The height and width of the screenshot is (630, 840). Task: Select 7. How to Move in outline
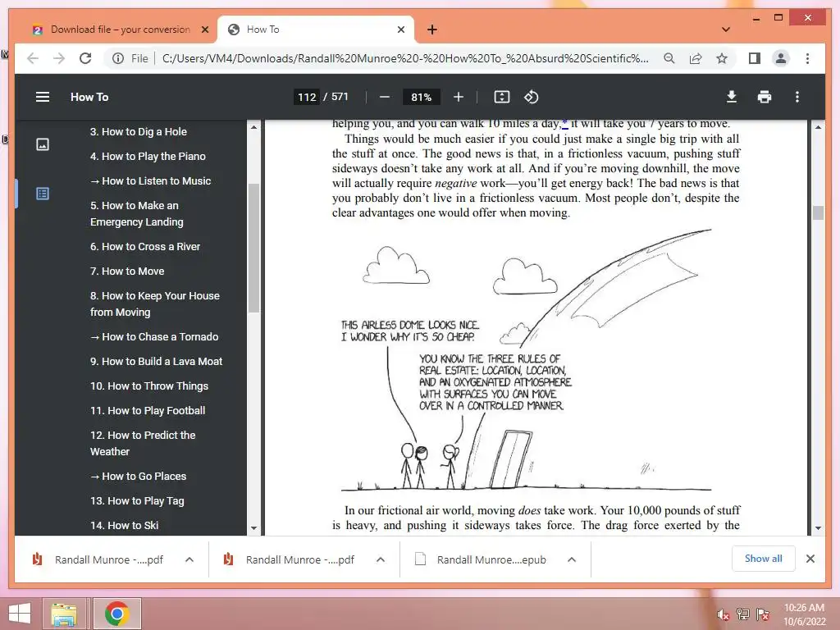(127, 271)
